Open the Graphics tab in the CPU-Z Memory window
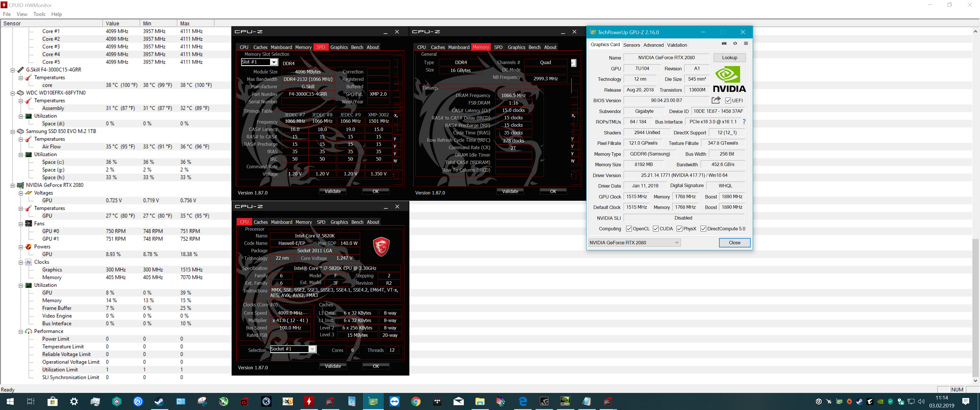This screenshot has width=980, height=410. (516, 47)
